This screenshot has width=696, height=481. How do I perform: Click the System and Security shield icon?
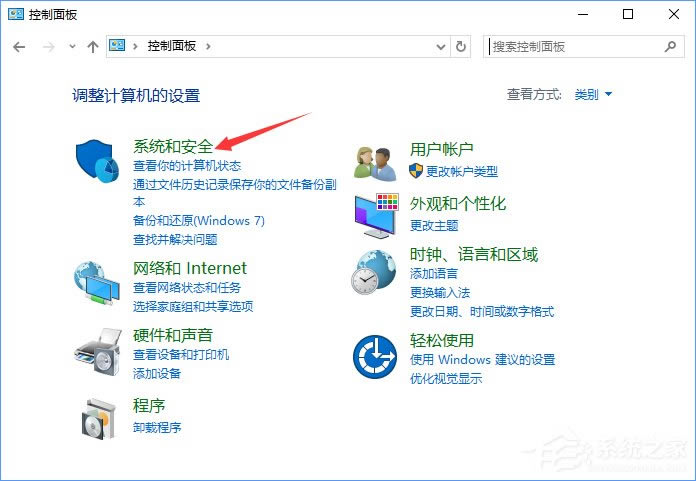(x=98, y=162)
